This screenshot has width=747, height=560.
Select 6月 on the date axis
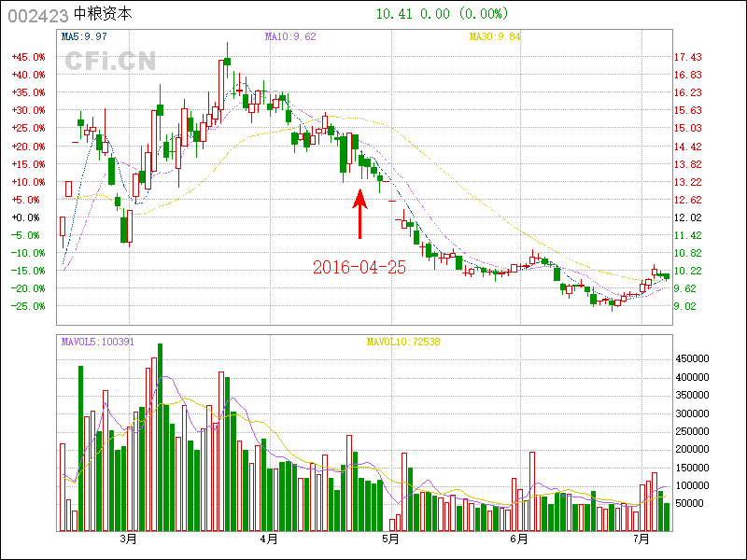coord(520,539)
